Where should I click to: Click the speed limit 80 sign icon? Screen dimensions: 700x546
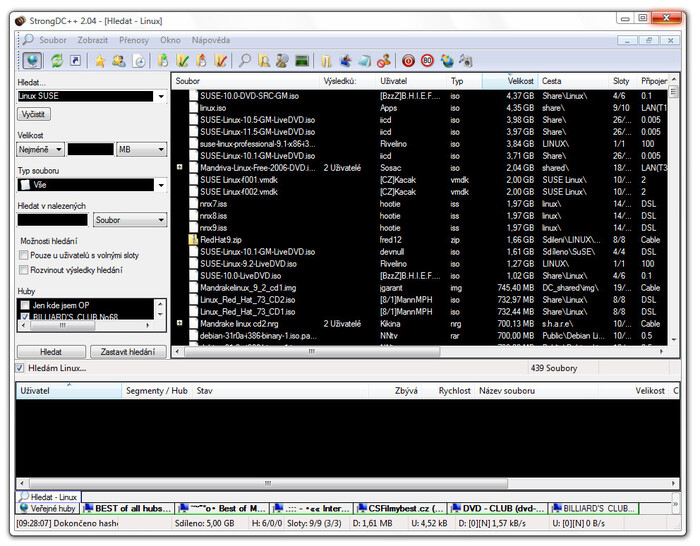click(427, 61)
